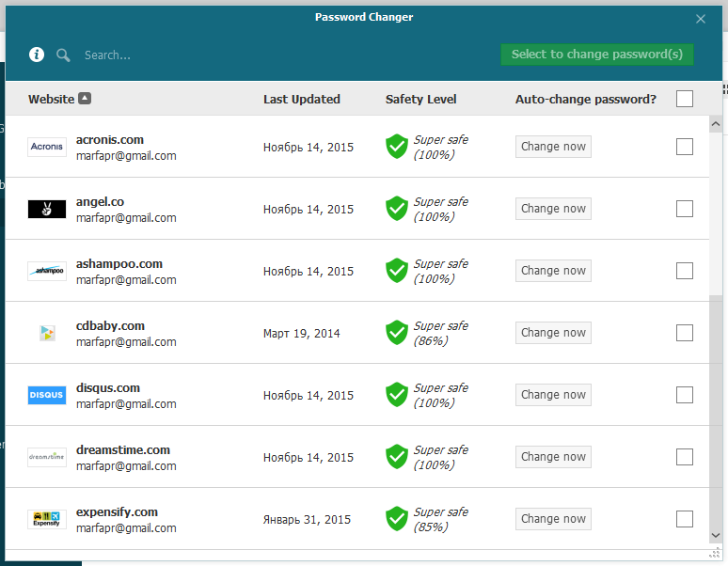Sort by Last Updated column header
This screenshot has width=728, height=566.
[x=302, y=100]
